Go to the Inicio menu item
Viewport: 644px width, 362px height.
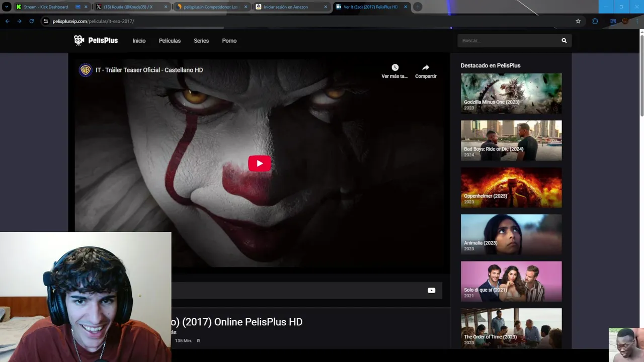pos(139,41)
